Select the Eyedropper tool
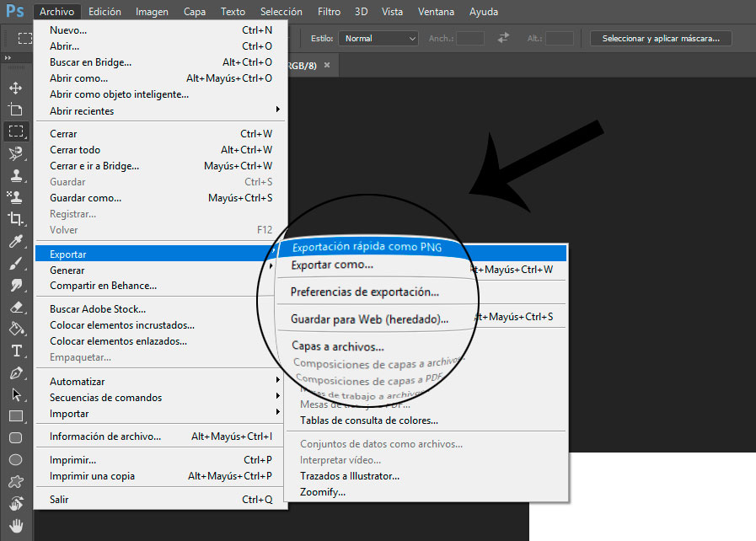This screenshot has width=756, height=541. click(15, 241)
